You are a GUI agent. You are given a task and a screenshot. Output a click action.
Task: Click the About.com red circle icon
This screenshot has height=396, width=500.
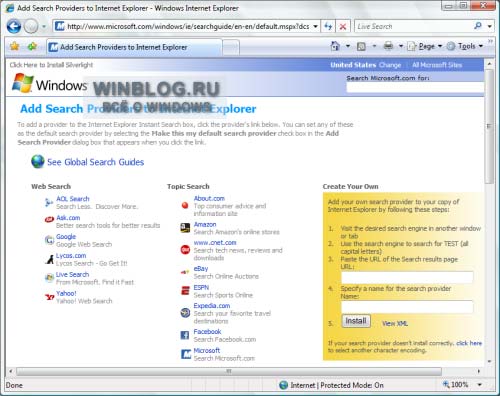point(185,205)
